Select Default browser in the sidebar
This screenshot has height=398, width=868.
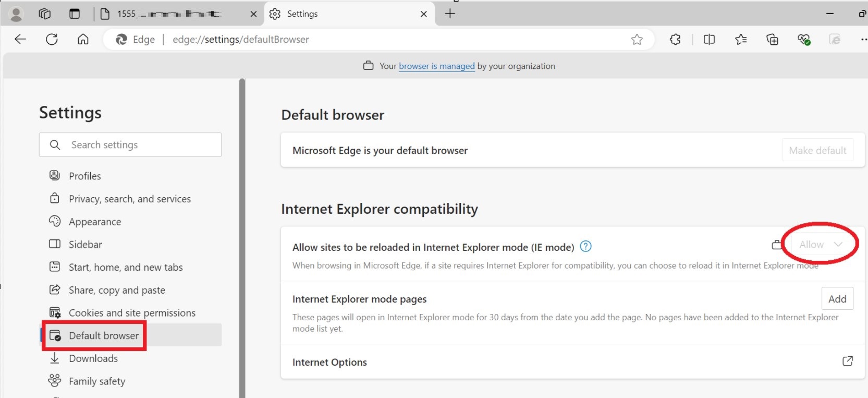(131, 335)
